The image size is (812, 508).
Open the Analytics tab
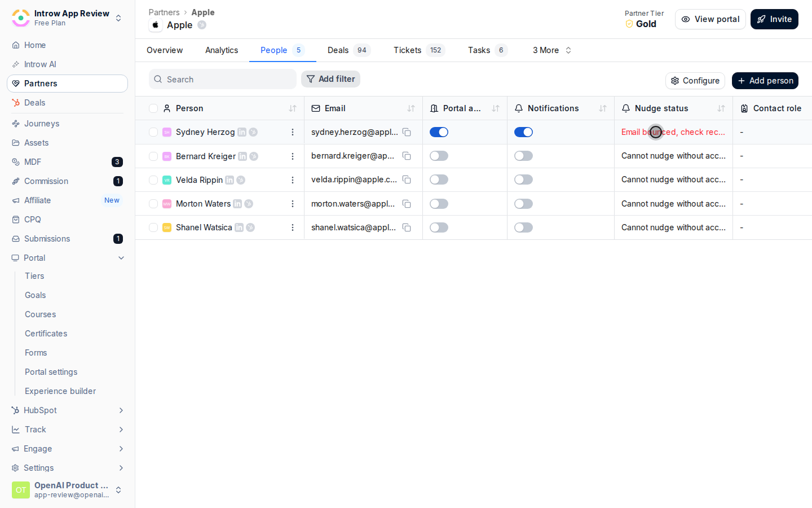pos(222,50)
